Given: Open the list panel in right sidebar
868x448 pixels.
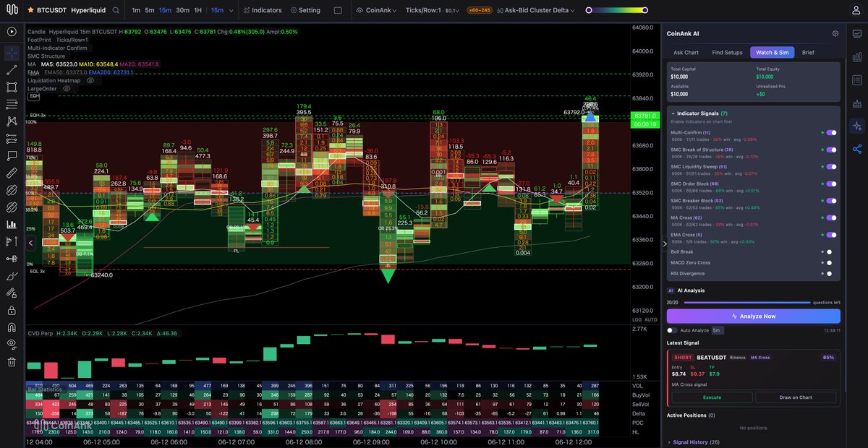Looking at the screenshot, I should 857,80.
